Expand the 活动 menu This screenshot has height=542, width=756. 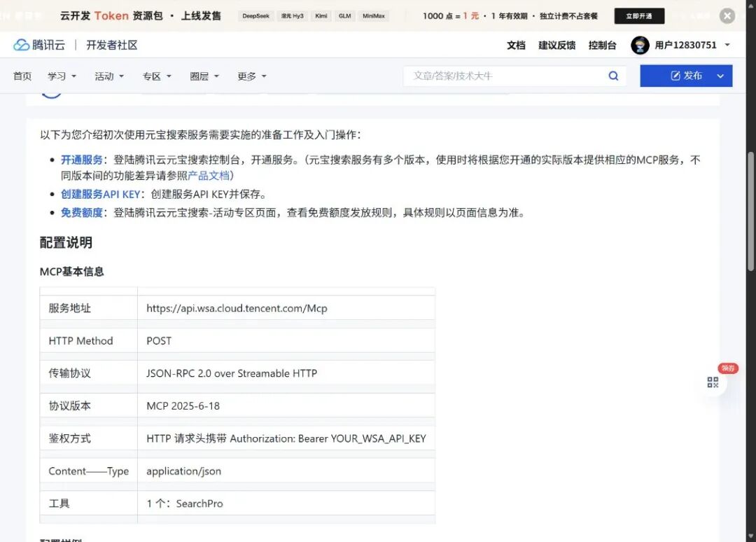coord(109,76)
